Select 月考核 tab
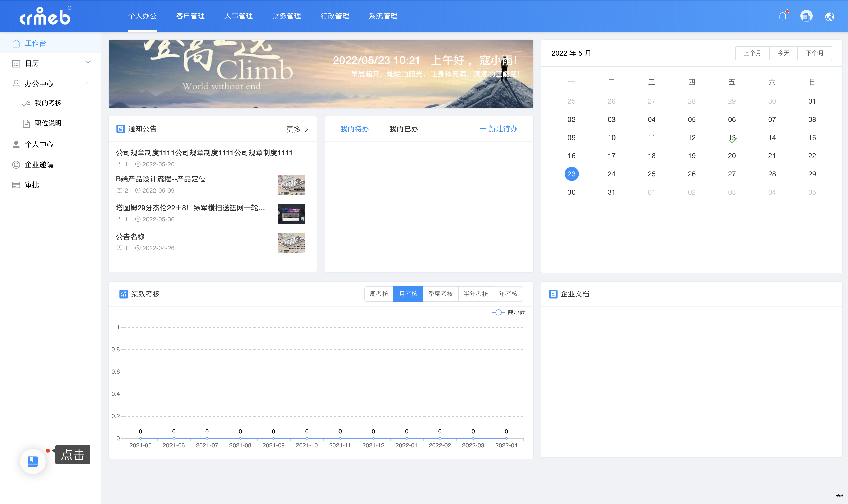 click(408, 294)
